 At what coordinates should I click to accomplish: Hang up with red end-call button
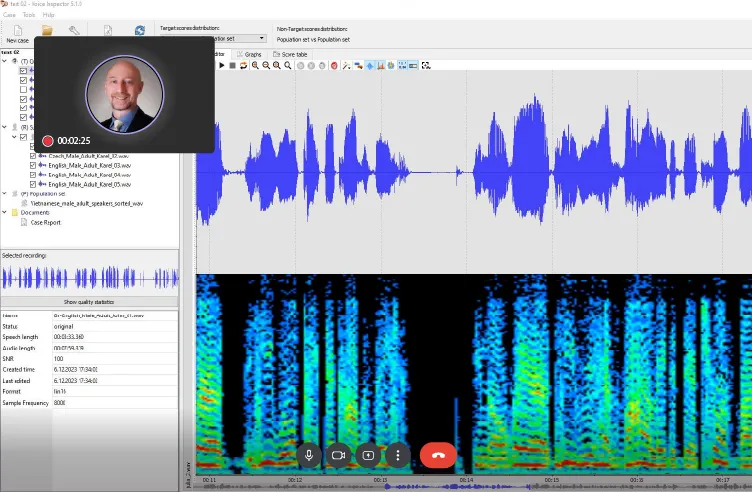[x=438, y=455]
